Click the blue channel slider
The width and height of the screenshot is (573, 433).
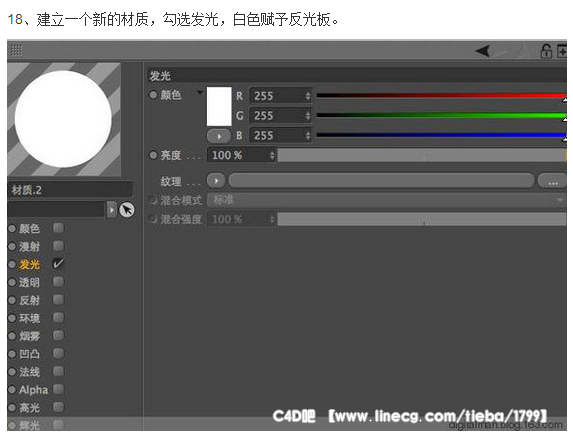pos(441,135)
